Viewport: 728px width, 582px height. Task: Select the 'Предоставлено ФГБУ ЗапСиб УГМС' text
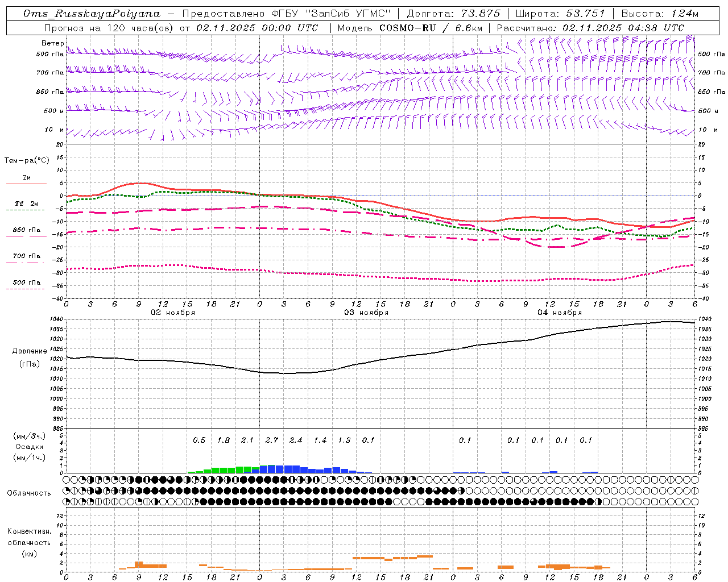point(287,14)
